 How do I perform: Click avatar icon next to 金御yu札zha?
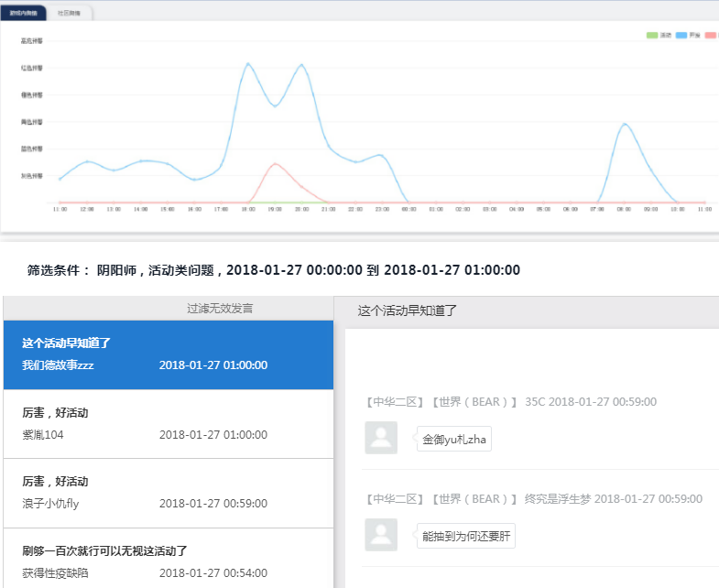381,438
